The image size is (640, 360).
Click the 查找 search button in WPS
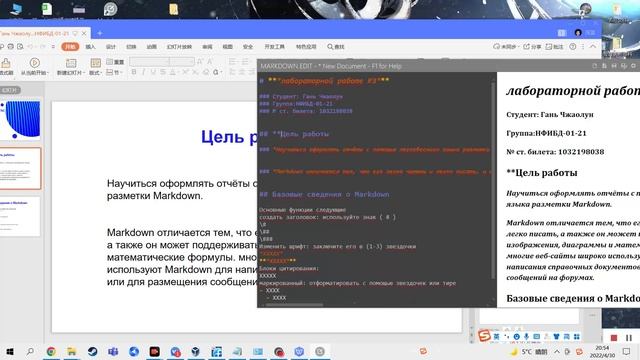click(336, 47)
